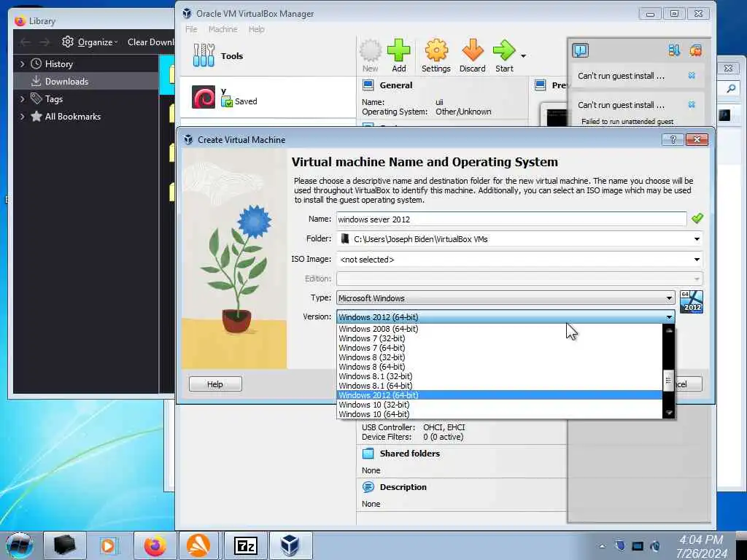Click the General section monitor icon
This screenshot has height=560, width=747.
368,85
